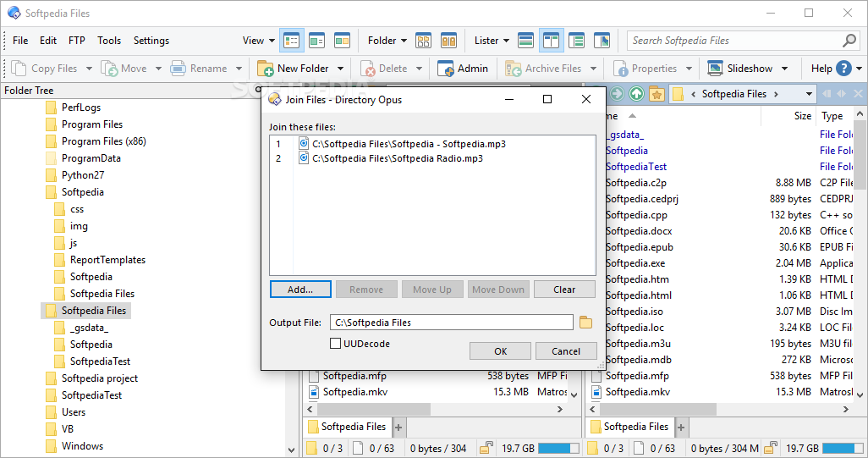Click the lock icon in right status bar
Screen dimensions: 868x458
(771, 448)
